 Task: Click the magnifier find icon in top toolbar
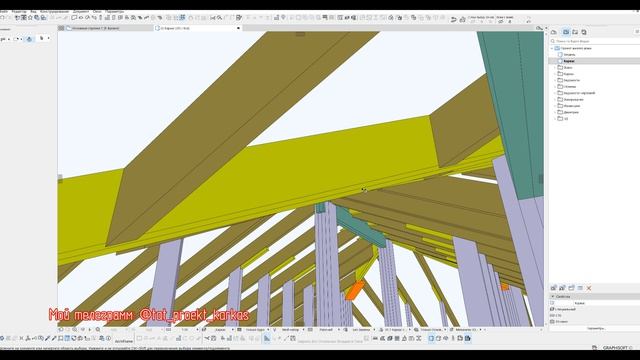click(219, 18)
